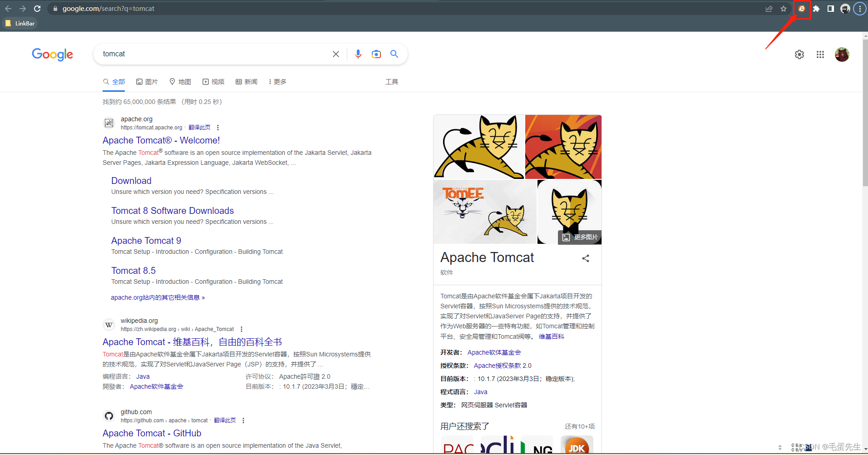Search by image with the camera icon
This screenshot has width=868, height=455.
tap(376, 54)
